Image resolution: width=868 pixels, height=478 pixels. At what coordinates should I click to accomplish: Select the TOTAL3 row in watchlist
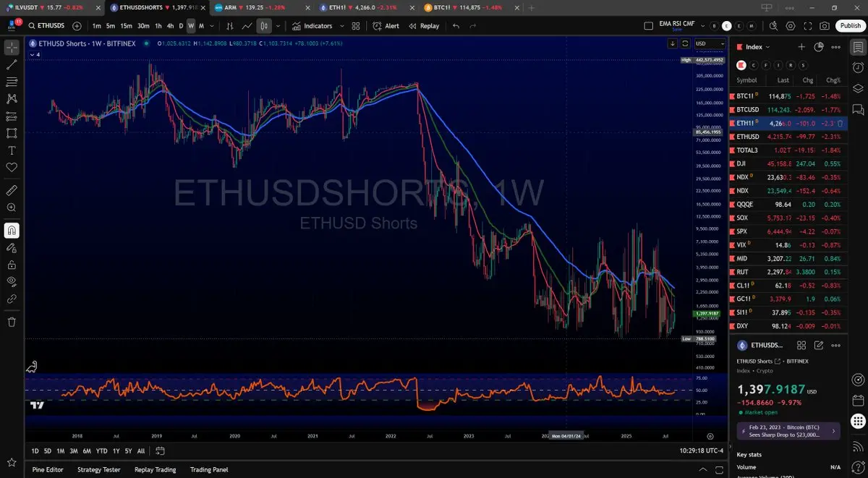788,150
